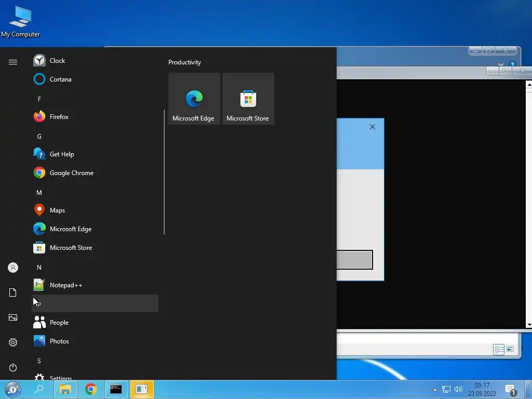This screenshot has width=532, height=399.
Task: Switch to the highlighted taskbar application button
Action: coord(142,389)
